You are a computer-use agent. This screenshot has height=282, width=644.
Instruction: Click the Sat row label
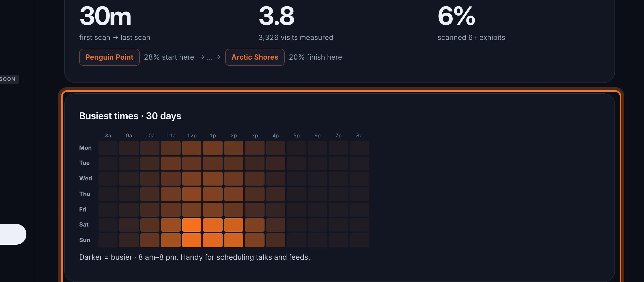pyautogui.click(x=84, y=224)
